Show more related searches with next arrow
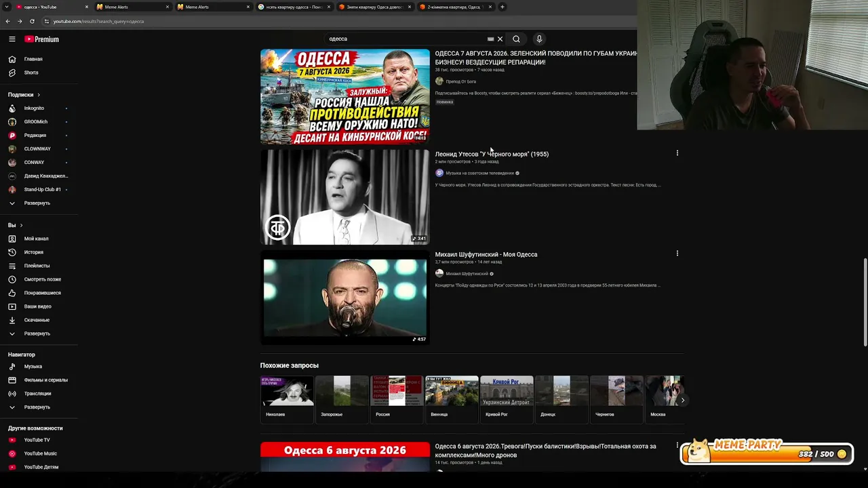 point(682,400)
